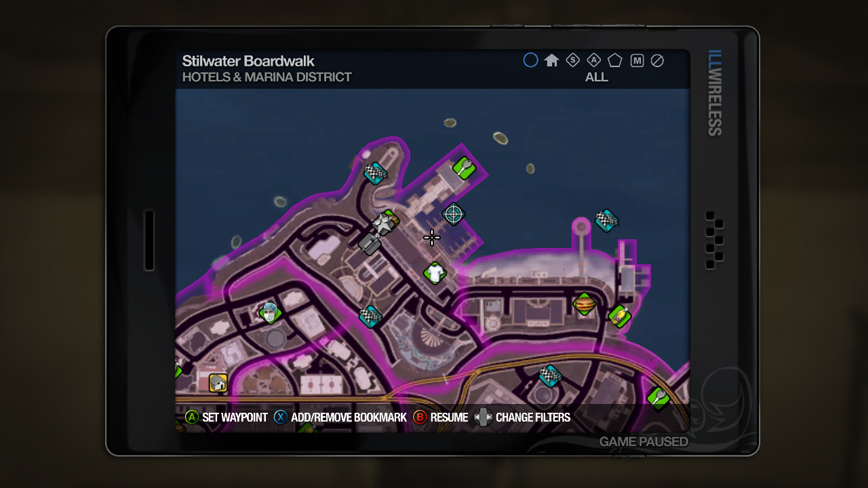Image resolution: width=868 pixels, height=488 pixels.
Task: Choose the diamond S stores filter
Action: point(572,60)
